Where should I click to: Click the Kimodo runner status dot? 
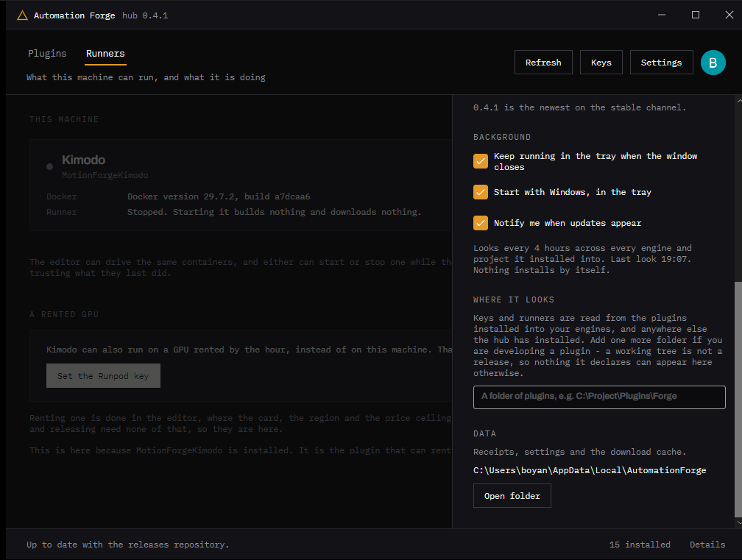pyautogui.click(x=50, y=166)
